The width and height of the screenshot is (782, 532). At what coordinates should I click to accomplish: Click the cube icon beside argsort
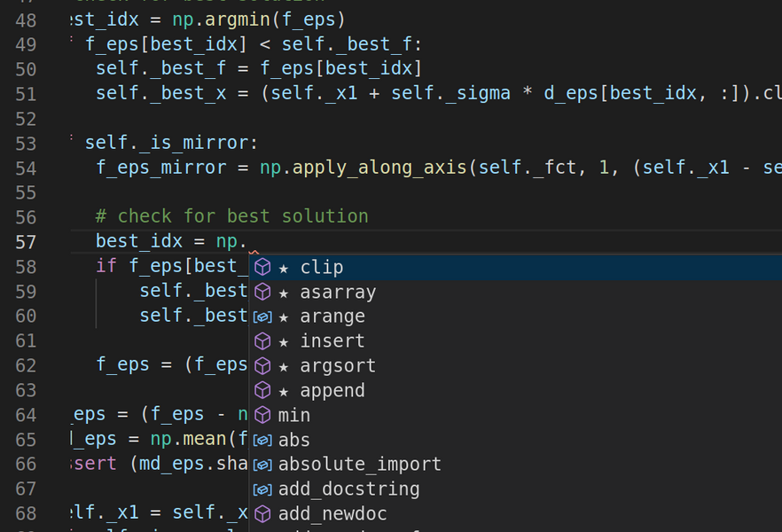(262, 364)
